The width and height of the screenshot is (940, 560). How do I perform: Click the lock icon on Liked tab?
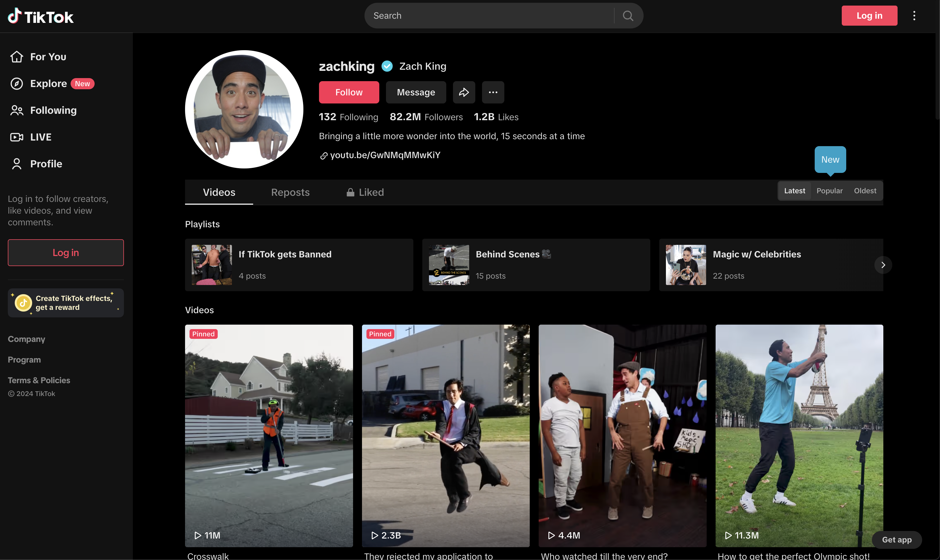(x=350, y=192)
